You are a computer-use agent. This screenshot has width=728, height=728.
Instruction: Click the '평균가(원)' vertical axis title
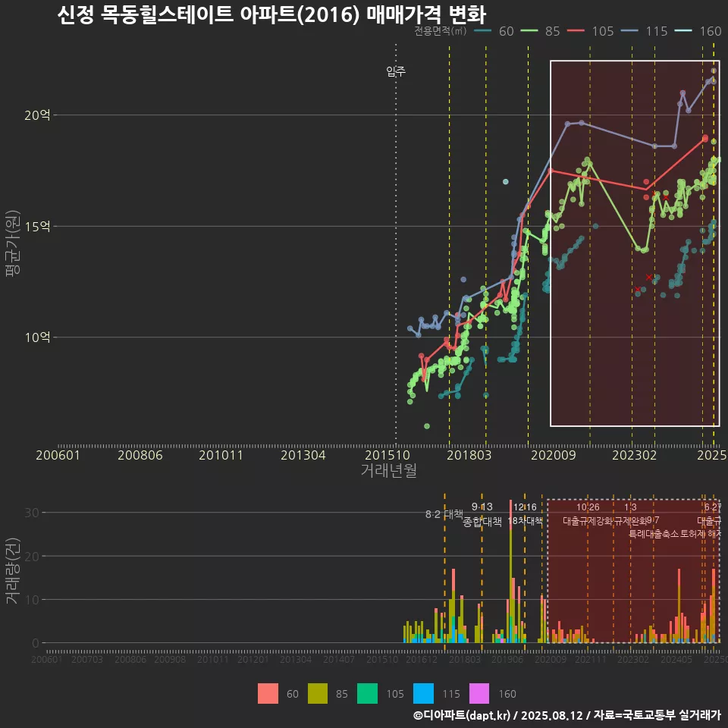coord(13,243)
